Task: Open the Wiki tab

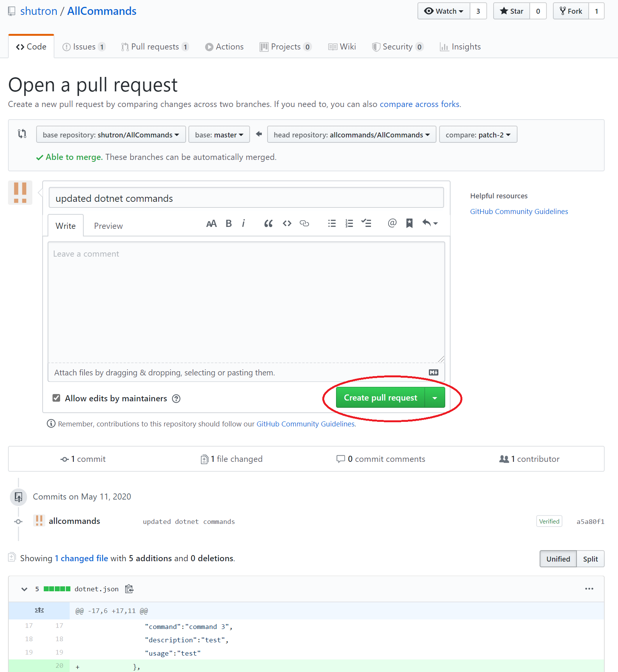Action: click(342, 47)
